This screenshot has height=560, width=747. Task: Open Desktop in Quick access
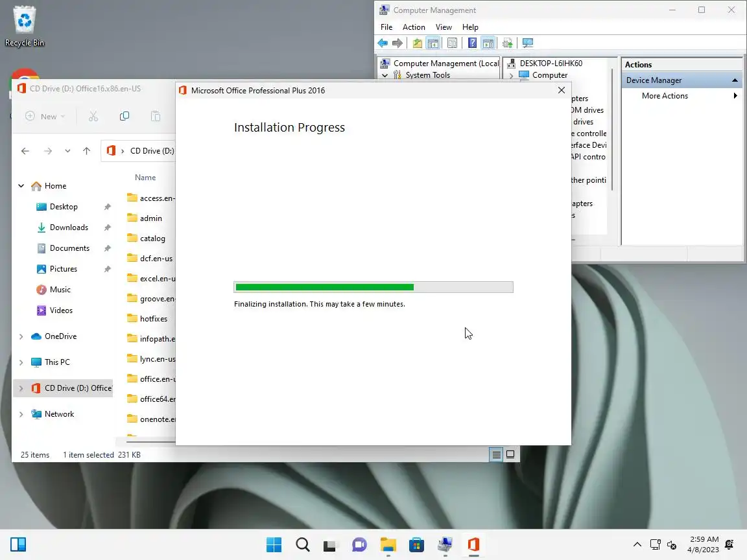[64, 207]
